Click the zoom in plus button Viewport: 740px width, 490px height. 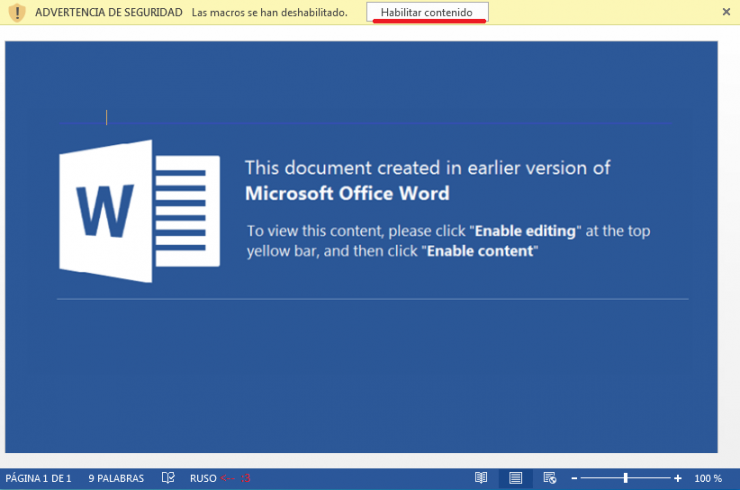tap(678, 478)
